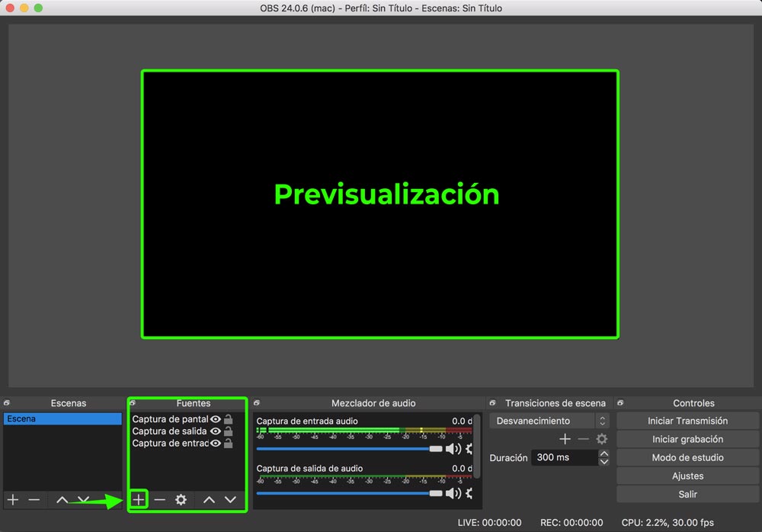This screenshot has height=532, width=762.
Task: Open audio settings gear for Captura de entrada
Action: 469,449
